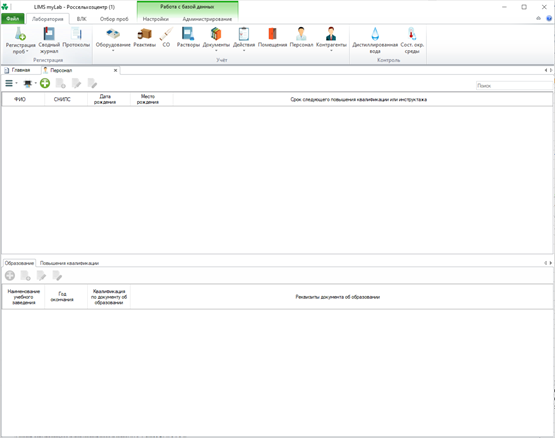This screenshot has height=438, width=555.
Task: Expand the Контрагенты dropdown in ribbon
Action: tap(331, 51)
